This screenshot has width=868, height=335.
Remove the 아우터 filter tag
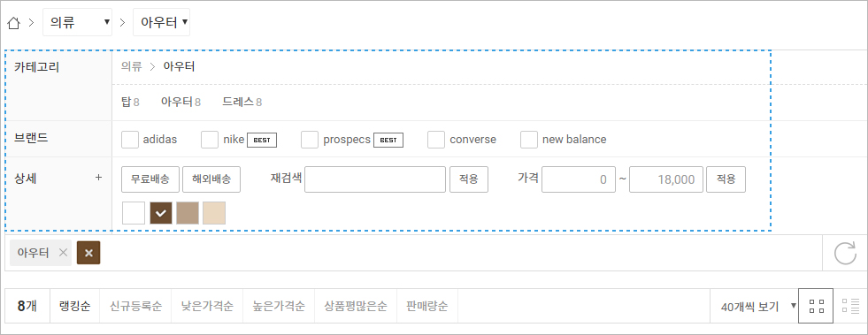click(63, 253)
